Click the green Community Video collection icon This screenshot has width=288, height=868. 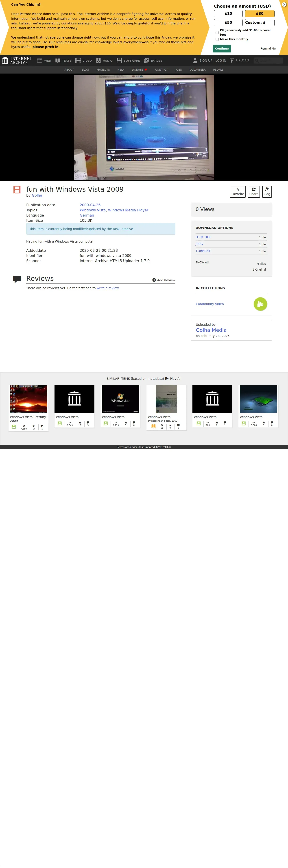[260, 304]
